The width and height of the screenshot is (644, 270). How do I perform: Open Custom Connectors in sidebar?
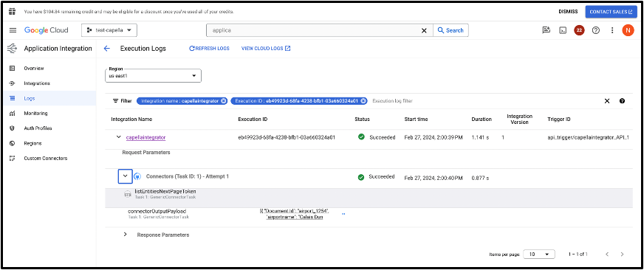46,158
